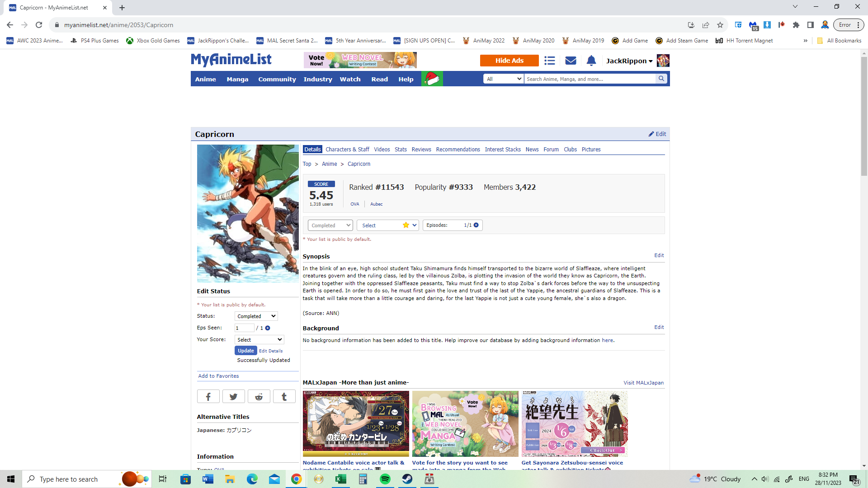This screenshot has height=488, width=868.
Task: Share on Tumblr icon
Action: (284, 397)
